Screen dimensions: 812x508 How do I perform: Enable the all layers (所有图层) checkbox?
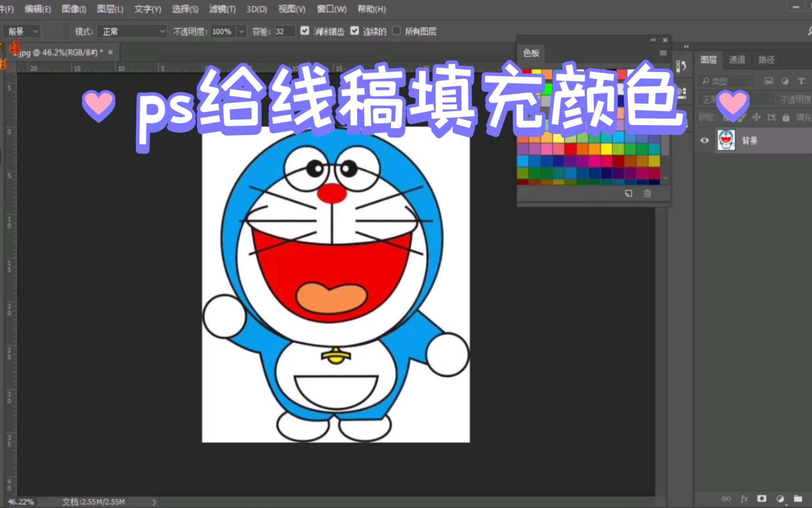coord(397,31)
